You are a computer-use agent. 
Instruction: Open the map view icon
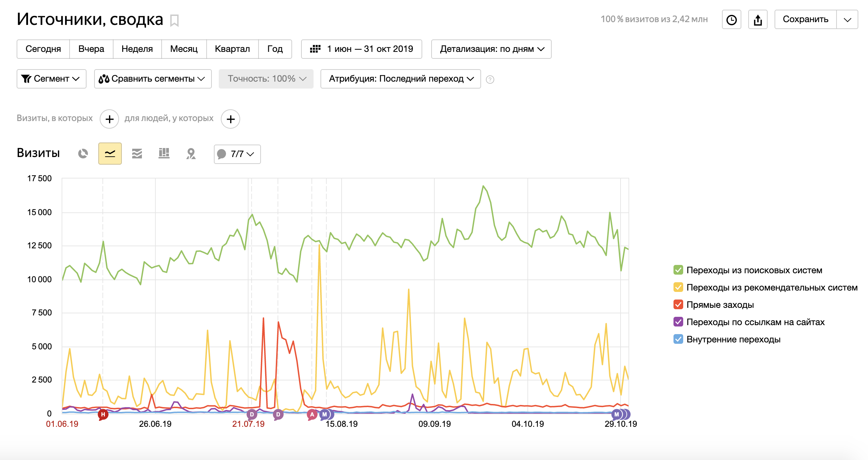[191, 154]
